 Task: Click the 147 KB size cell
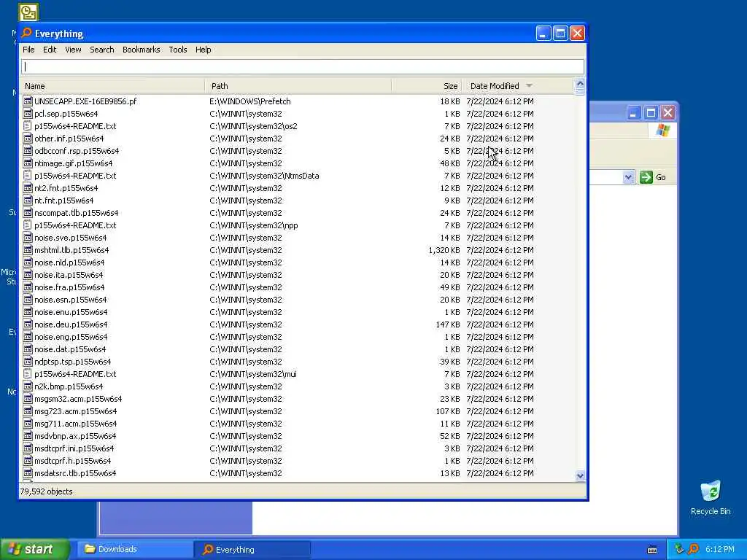coord(448,324)
